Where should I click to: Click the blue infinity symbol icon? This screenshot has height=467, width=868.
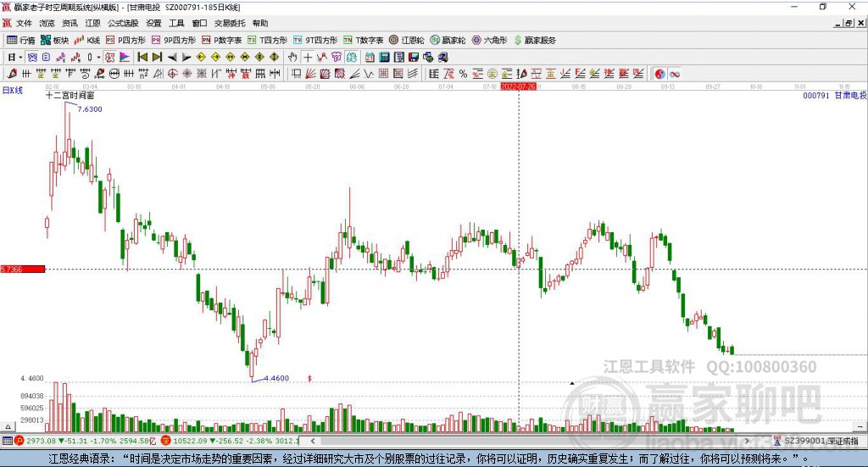point(674,74)
